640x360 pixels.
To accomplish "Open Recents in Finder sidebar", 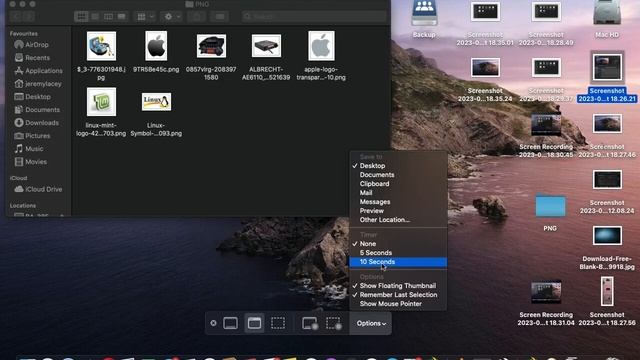I will [x=37, y=58].
